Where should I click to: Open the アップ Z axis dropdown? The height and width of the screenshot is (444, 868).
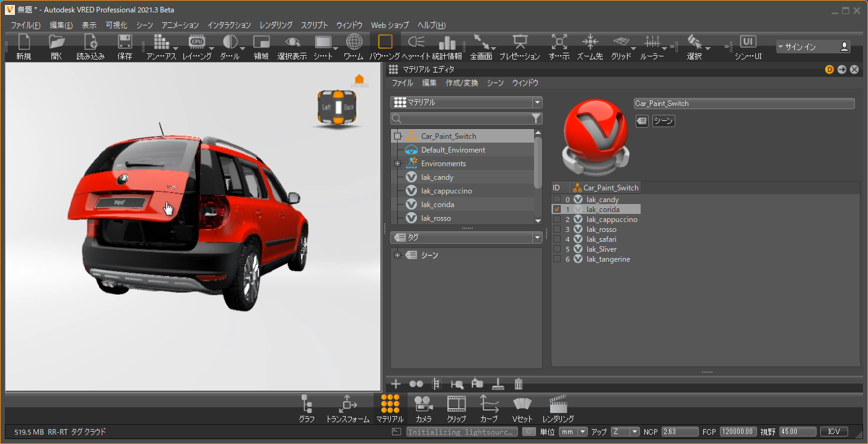[x=625, y=432]
